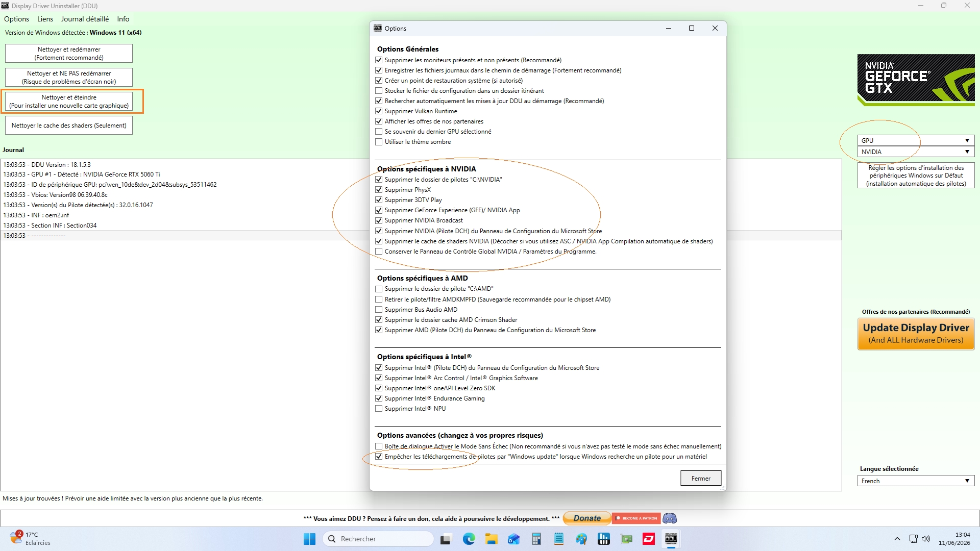
Task: Click the Fermer button in Options
Action: click(701, 479)
